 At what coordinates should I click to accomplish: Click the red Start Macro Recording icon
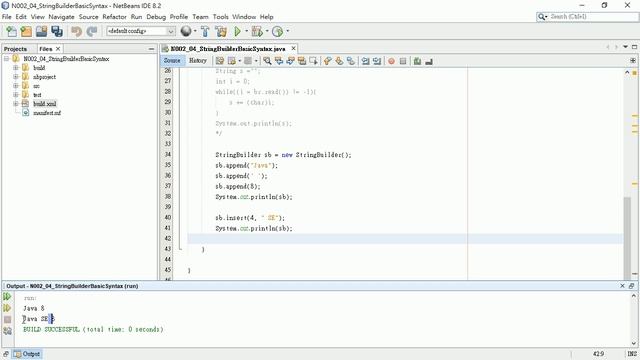tap(391, 61)
